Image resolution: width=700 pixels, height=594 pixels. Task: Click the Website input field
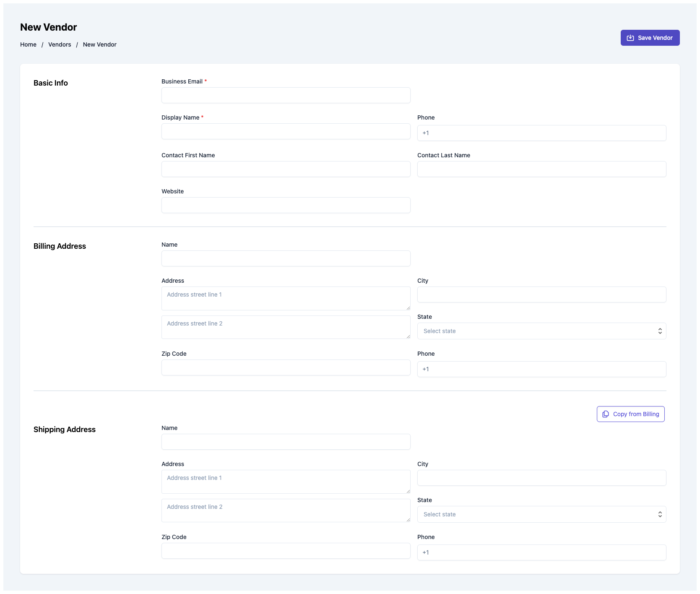click(286, 205)
